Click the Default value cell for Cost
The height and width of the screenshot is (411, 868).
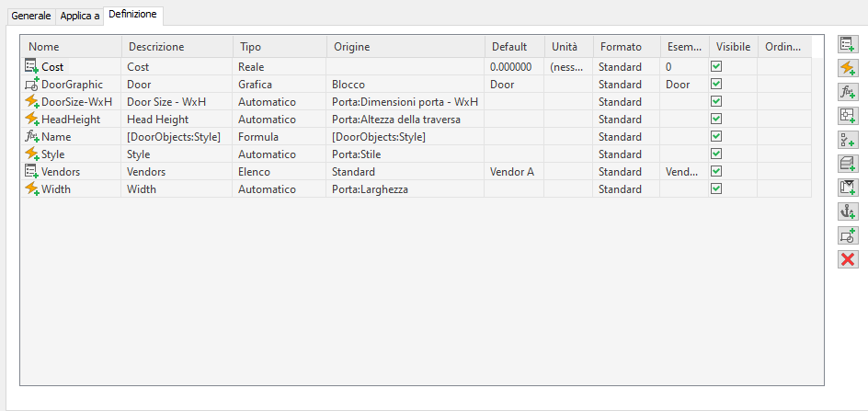513,67
